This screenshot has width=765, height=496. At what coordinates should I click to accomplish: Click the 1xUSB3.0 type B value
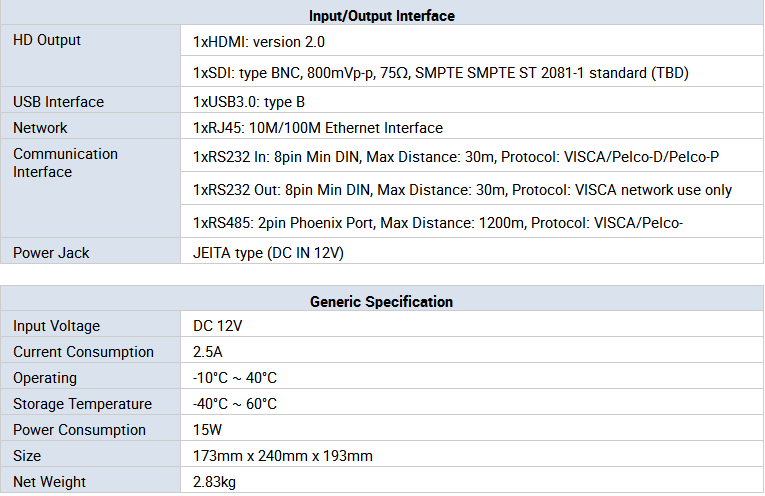click(x=249, y=102)
